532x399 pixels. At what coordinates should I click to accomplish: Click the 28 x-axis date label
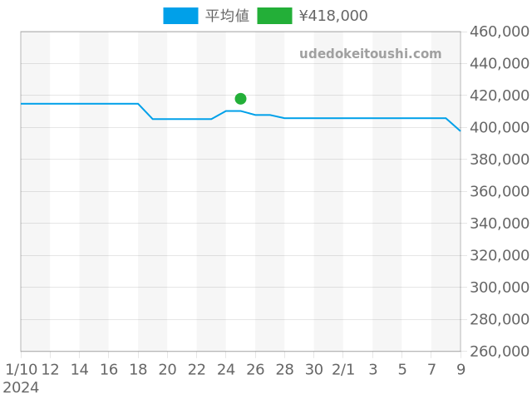[284, 369]
